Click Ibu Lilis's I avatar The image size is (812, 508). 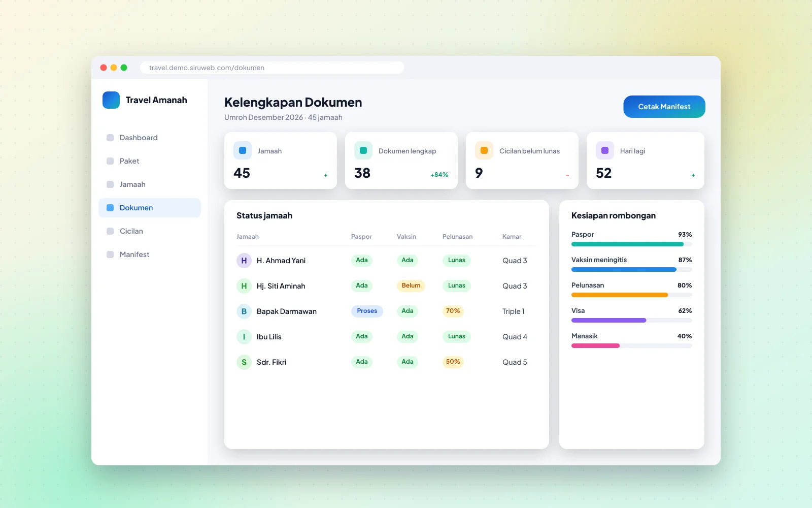click(x=244, y=337)
